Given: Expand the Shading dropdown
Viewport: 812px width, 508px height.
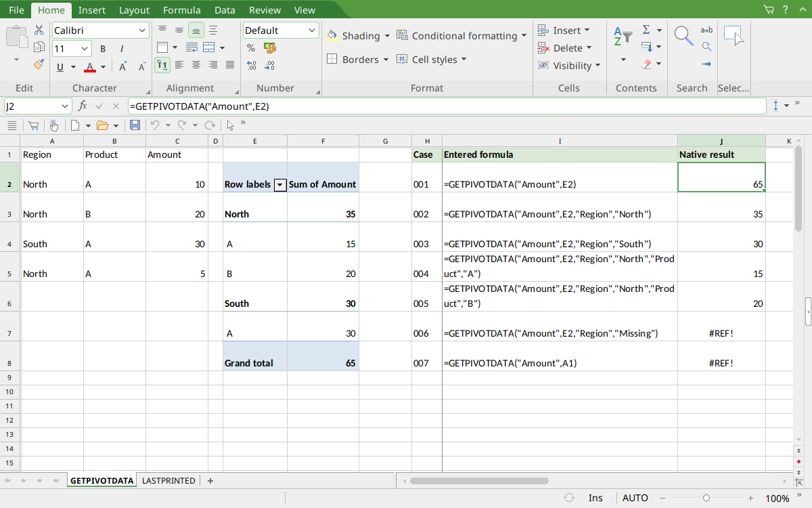Looking at the screenshot, I should (387, 36).
